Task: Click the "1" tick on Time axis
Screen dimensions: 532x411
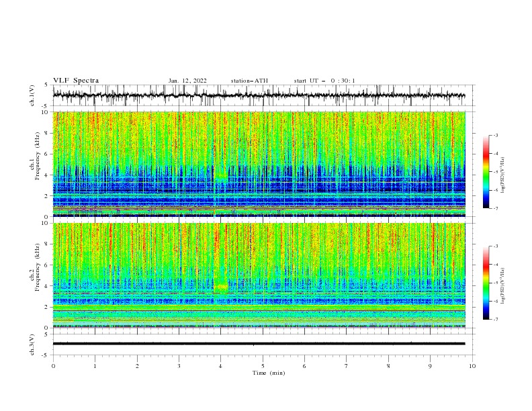Action: coord(95,366)
